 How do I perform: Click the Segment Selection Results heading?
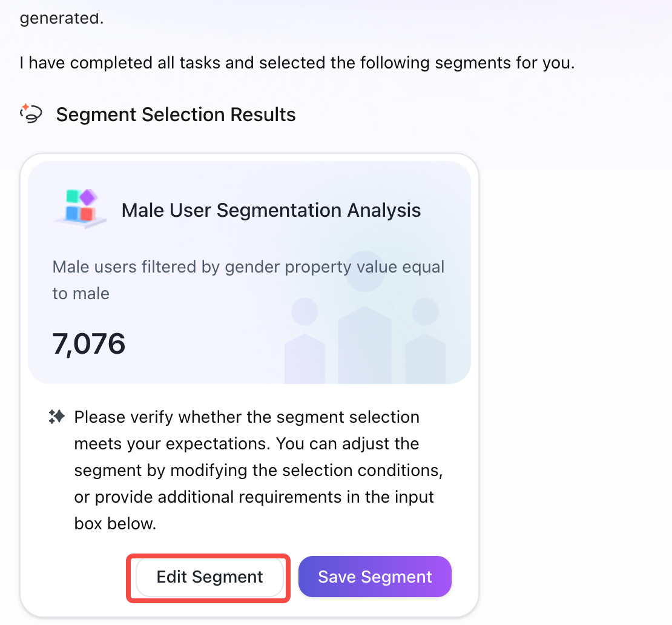pos(176,114)
